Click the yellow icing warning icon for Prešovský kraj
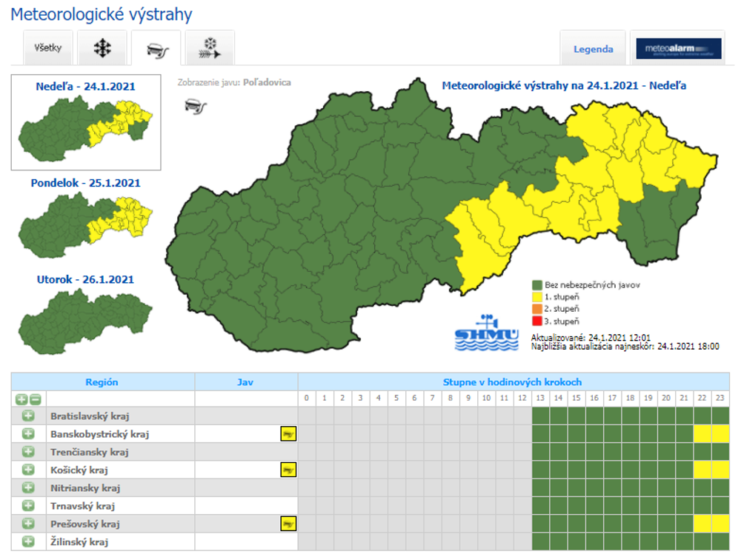 (x=287, y=524)
